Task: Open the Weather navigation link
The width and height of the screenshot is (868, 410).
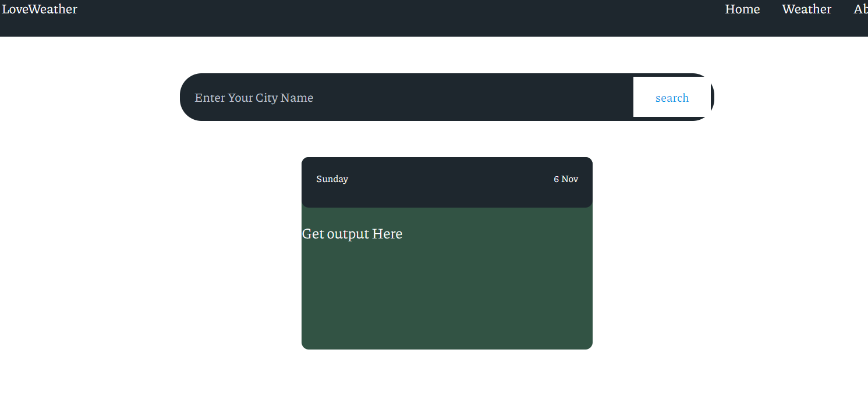Action: (806, 9)
